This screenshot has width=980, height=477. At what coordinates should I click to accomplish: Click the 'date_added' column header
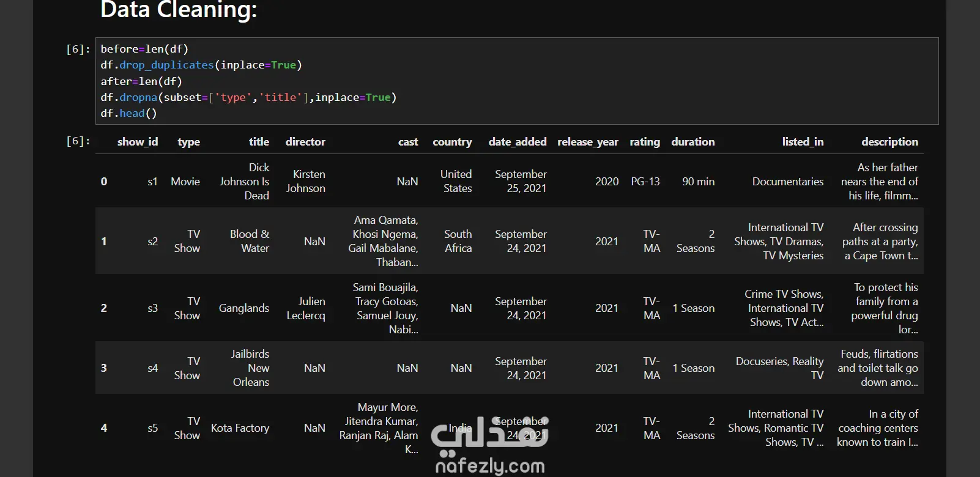click(x=518, y=142)
